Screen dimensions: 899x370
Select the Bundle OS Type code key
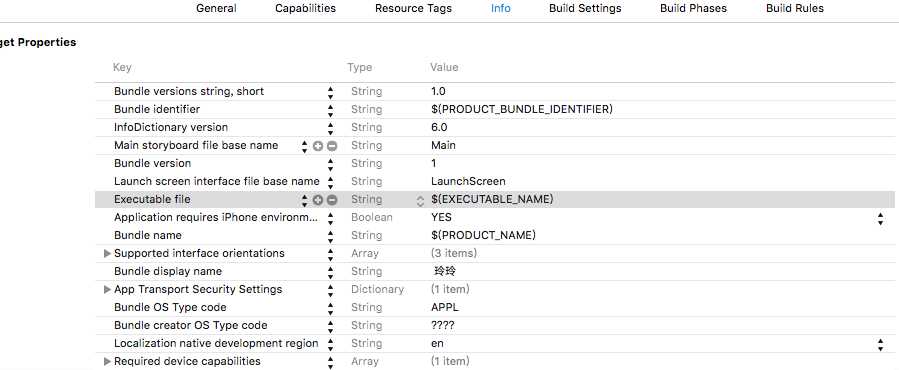coord(170,307)
